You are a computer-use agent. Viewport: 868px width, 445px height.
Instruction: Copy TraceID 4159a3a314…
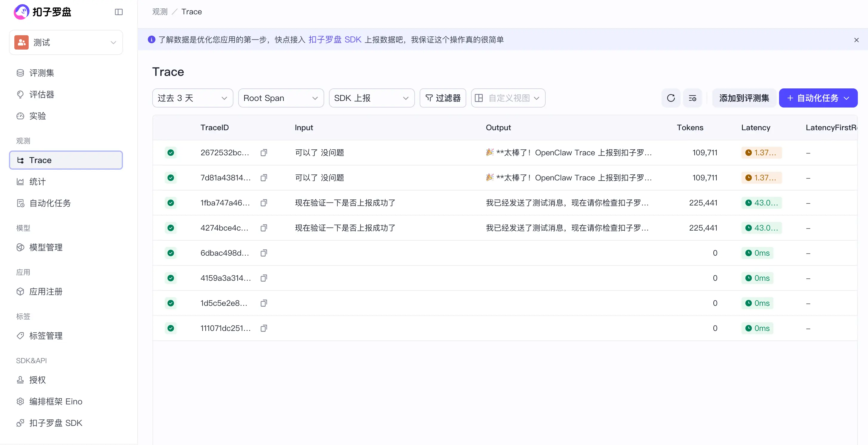[x=264, y=278]
